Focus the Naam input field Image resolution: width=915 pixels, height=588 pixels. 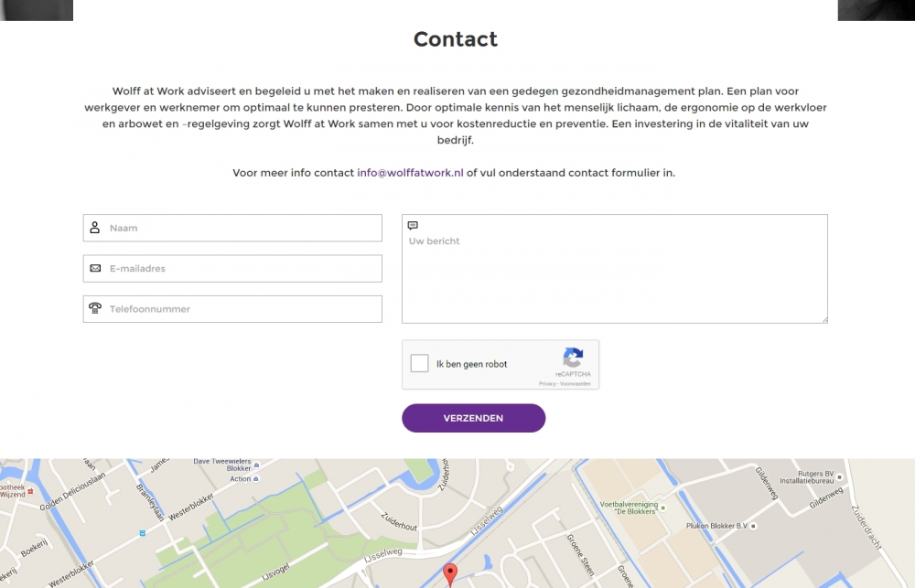232,228
